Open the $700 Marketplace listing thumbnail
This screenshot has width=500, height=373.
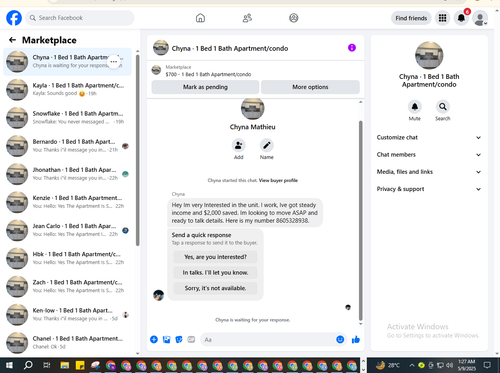[156, 70]
